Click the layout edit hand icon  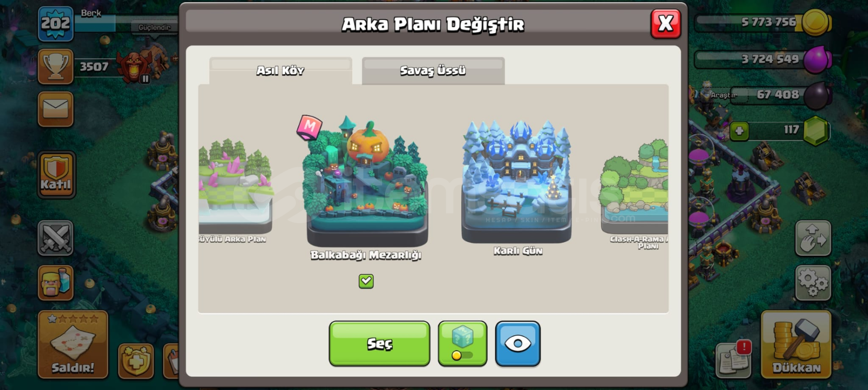[813, 238]
